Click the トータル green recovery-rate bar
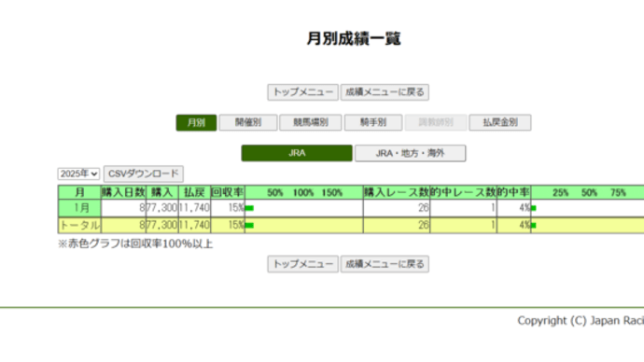 (x=249, y=226)
